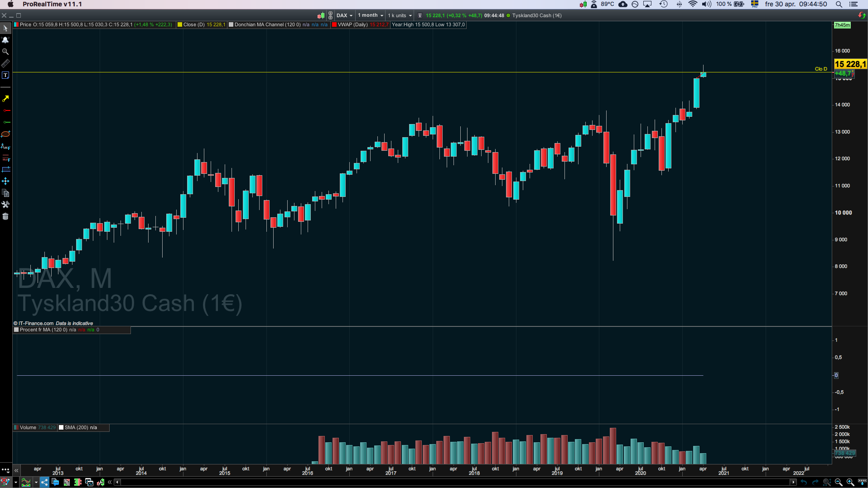Click the yellow Close (D) color swatch
This screenshot has height=488, width=868.
click(180, 25)
